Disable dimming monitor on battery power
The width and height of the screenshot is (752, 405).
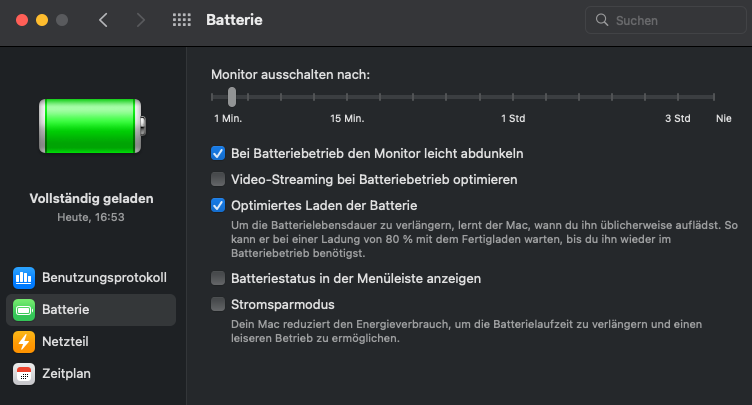pos(218,154)
